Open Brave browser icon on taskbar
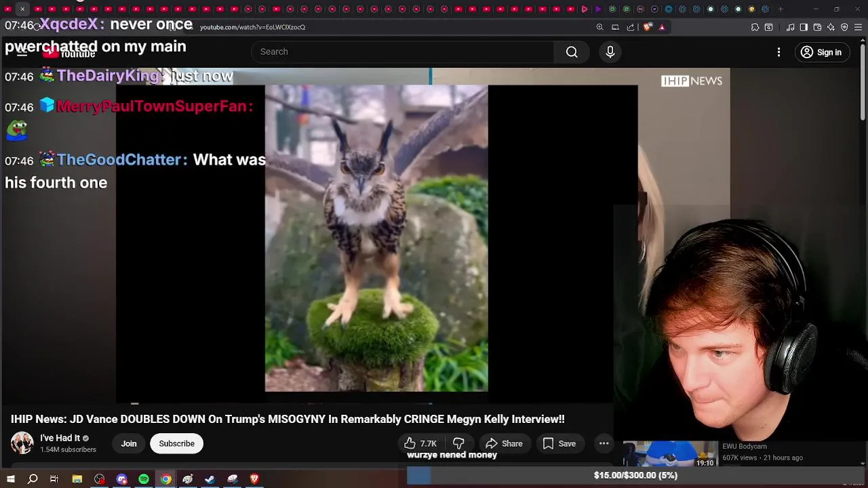Screen dimensions: 868x488 tap(254, 479)
